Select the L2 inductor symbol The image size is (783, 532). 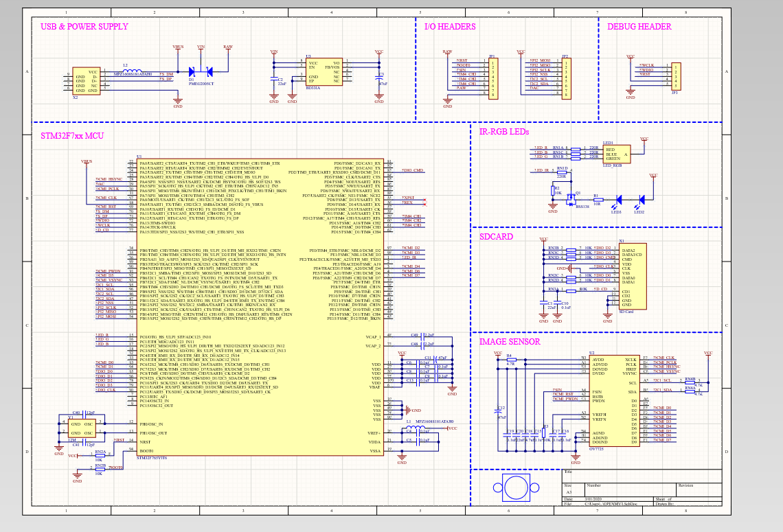coord(133,71)
